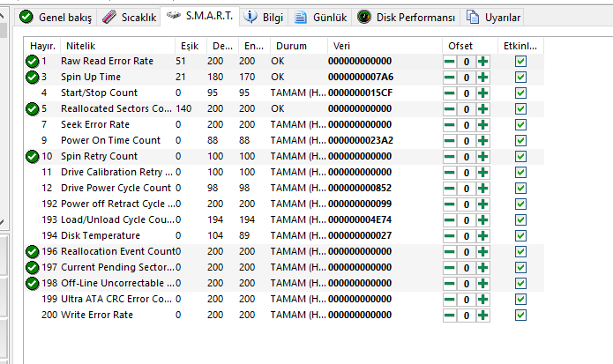613x364 pixels.
Task: Toggle the Drive Power Cycle Count checkbox
Action: [x=520, y=189]
